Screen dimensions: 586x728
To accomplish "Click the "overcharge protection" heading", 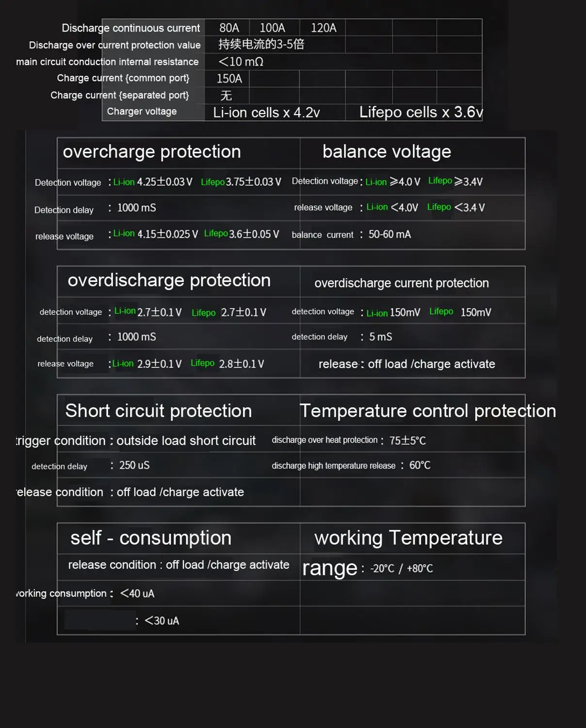I will coord(152,152).
